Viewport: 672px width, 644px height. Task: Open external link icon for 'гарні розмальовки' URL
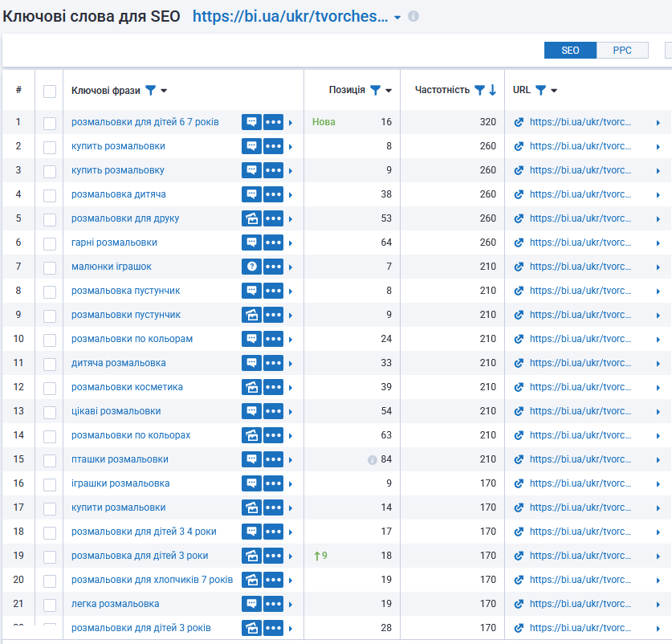519,243
